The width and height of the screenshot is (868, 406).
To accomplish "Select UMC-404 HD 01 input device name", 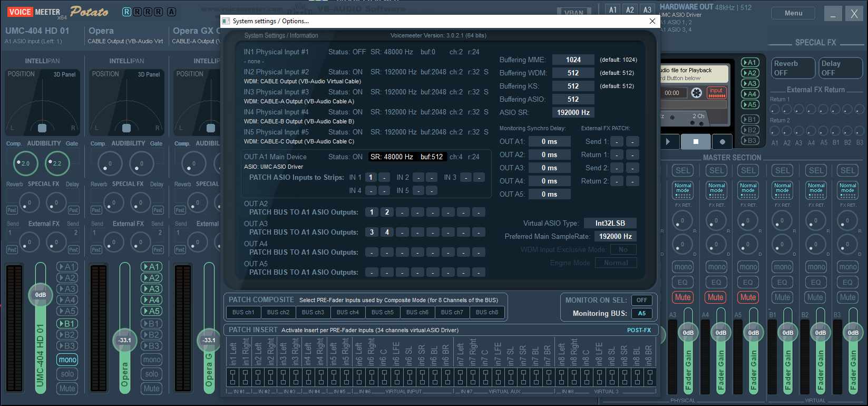I will [37, 31].
